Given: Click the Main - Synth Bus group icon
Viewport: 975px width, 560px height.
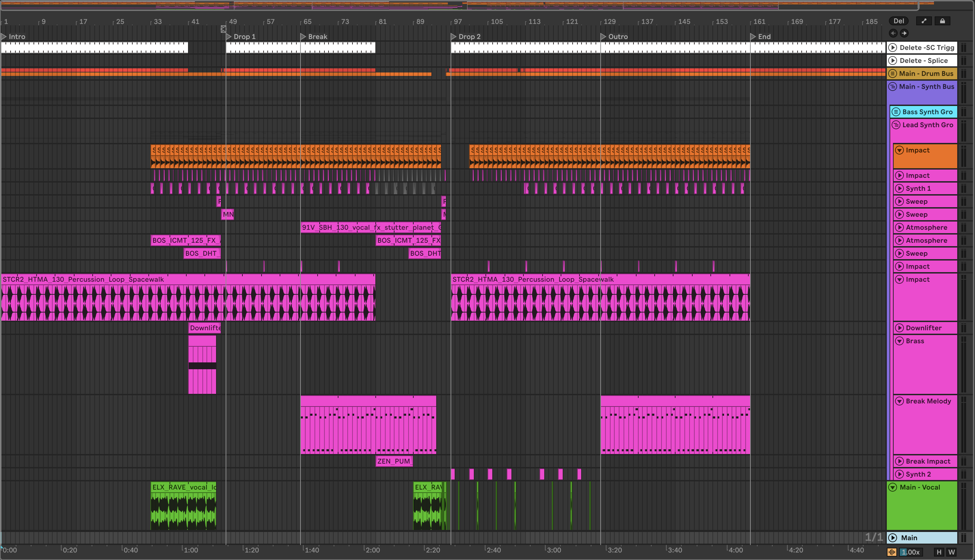Looking at the screenshot, I should point(893,86).
